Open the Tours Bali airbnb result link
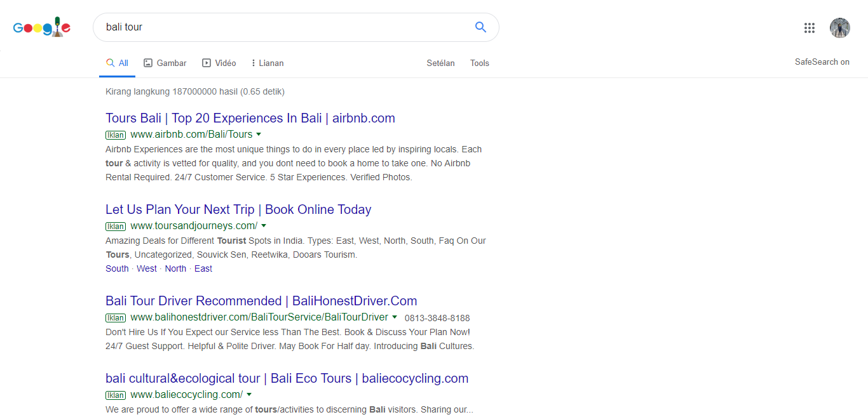 [250, 118]
